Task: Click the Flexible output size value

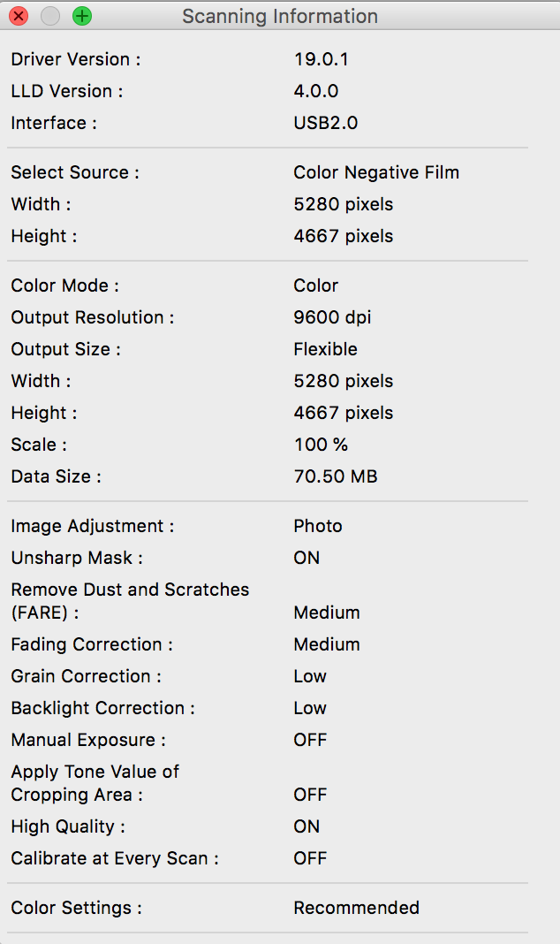Action: [x=326, y=349]
